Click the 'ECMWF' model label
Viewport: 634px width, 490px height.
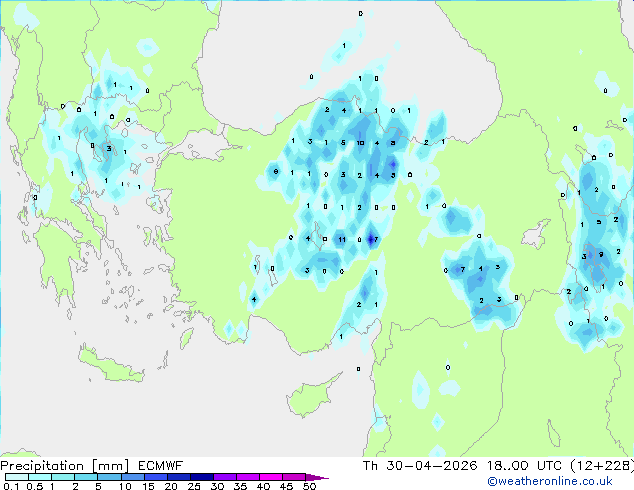[161, 466]
